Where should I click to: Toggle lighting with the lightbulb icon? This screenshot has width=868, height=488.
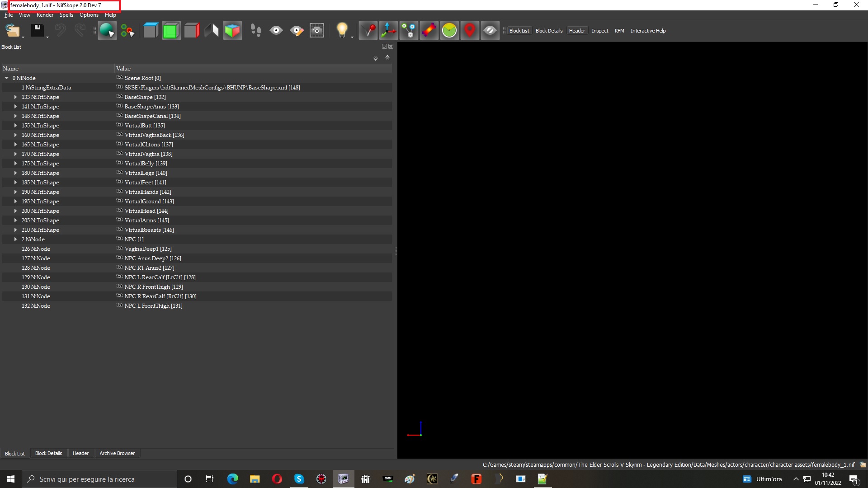pos(342,31)
